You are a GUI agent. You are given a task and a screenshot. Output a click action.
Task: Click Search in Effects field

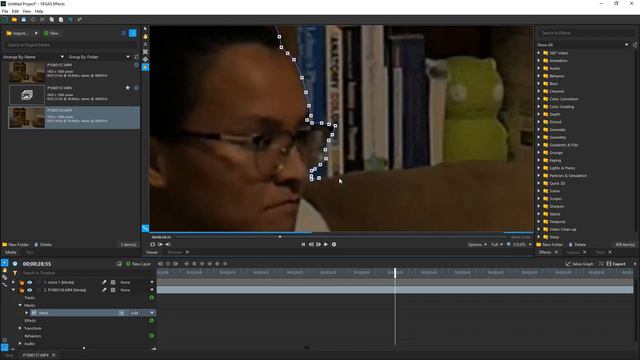click(586, 33)
